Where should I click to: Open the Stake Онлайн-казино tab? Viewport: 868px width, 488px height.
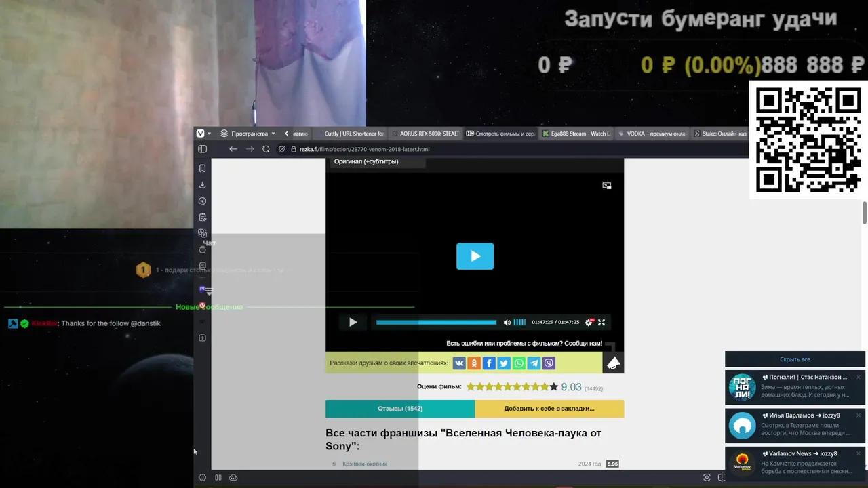[720, 134]
